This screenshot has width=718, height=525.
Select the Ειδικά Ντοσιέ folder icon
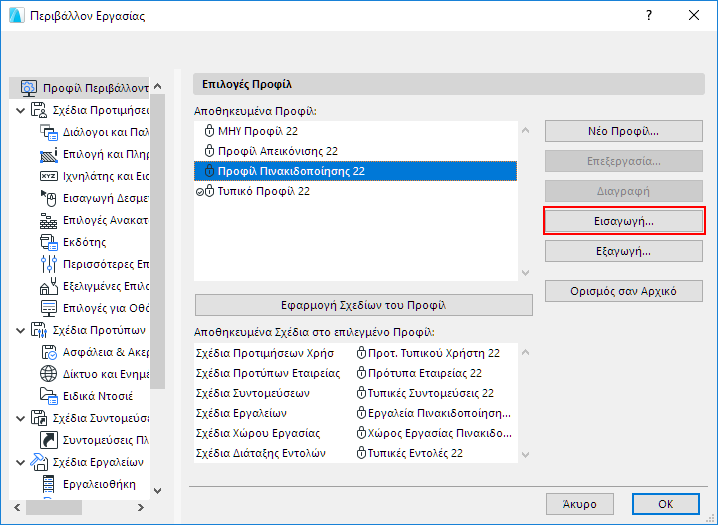[x=49, y=396]
